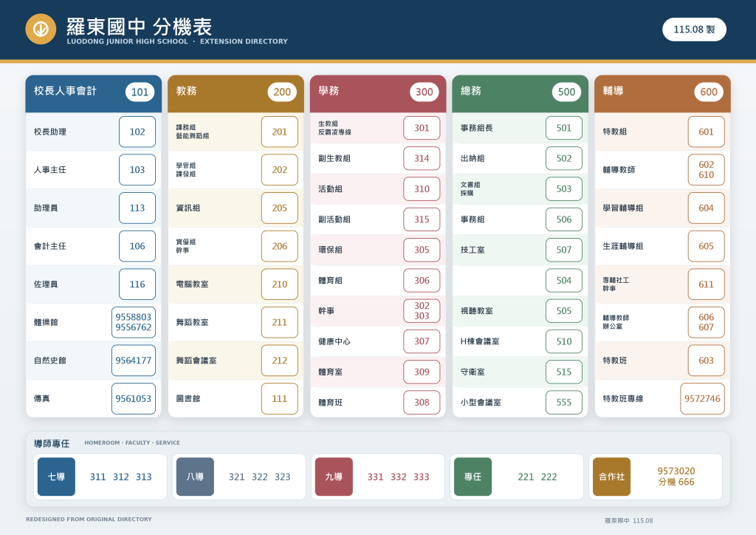Click the 體育班 extension 308
This screenshot has width=756, height=535.
422,402
